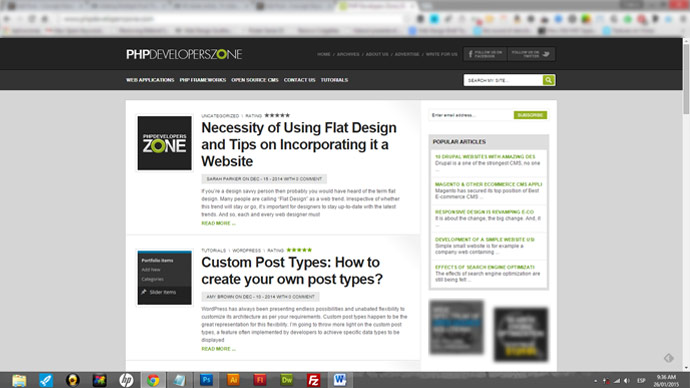This screenshot has width=690, height=388.
Task: Open Microsoft Word taskbar icon
Action: [340, 380]
